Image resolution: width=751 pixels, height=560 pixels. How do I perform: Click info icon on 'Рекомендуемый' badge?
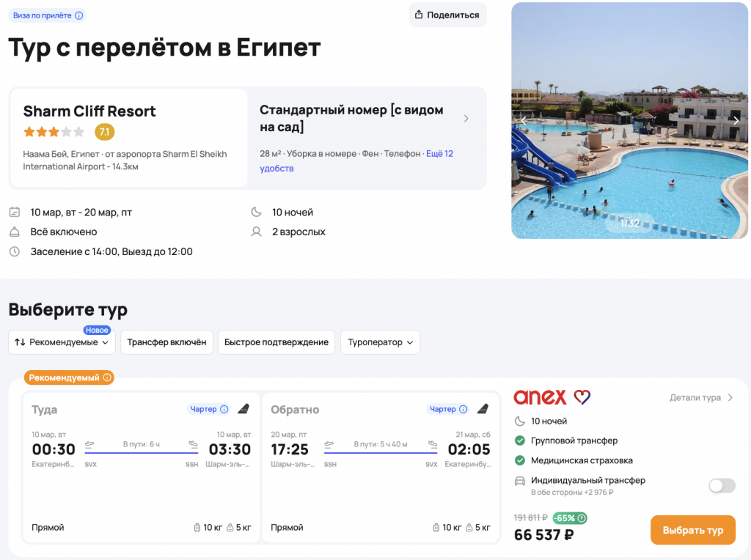[107, 377]
